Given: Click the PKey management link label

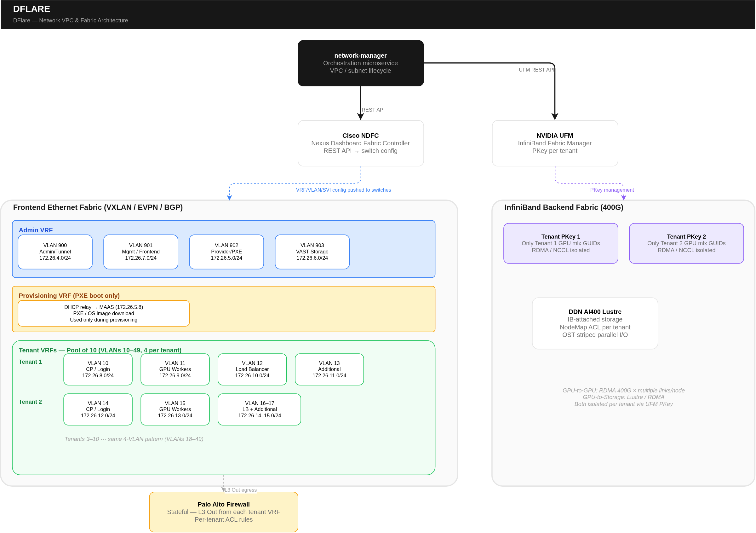Looking at the screenshot, I should pos(612,189).
